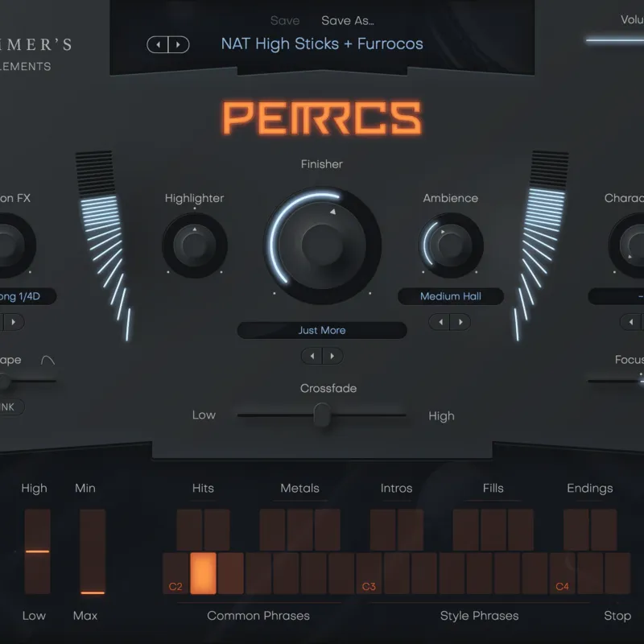Load the previous preset with left arrow
This screenshot has width=644, height=644.
pos(158,45)
